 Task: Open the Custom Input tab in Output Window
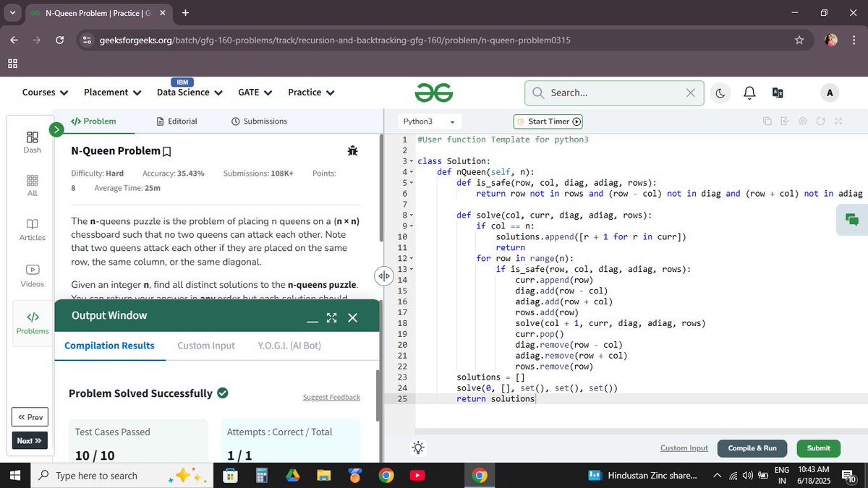[x=206, y=346]
